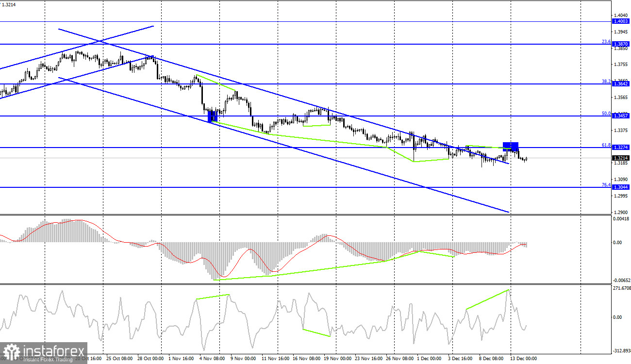Image resolution: width=631 pixels, height=364 pixels.
Task: Click the 76.4 Fibonacci level label
Action: pos(606,185)
